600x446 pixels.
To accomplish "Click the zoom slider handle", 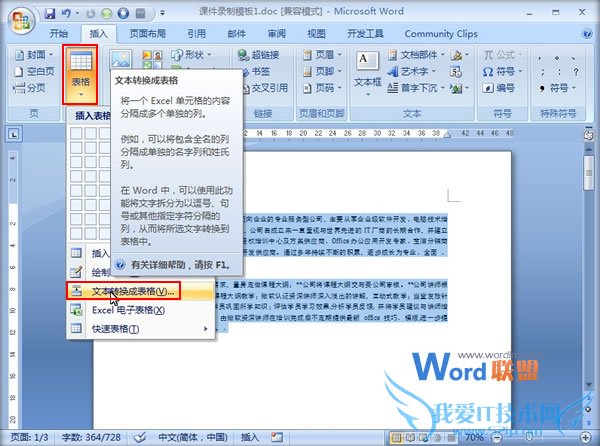I will point(530,436).
